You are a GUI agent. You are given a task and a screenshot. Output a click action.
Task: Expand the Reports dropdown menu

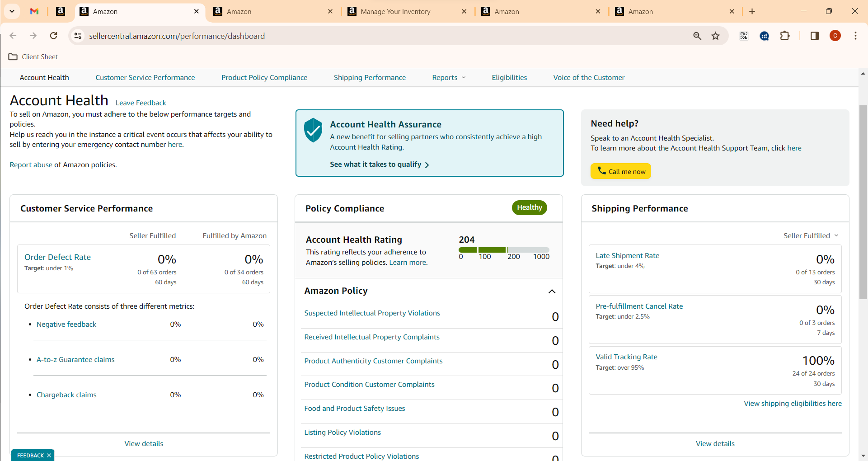coord(449,78)
